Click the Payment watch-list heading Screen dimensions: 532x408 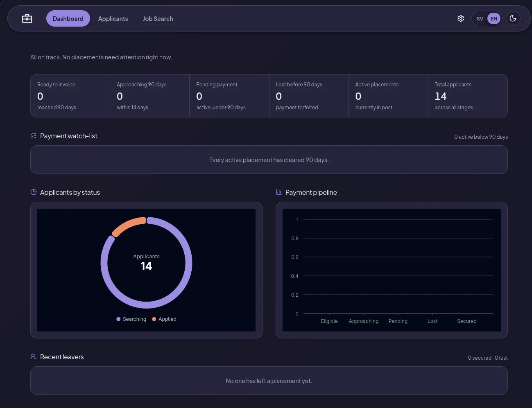(x=69, y=136)
